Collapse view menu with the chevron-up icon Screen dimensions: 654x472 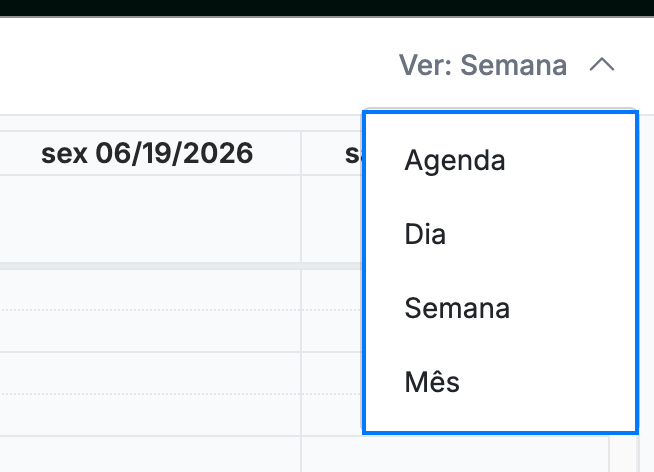point(601,65)
